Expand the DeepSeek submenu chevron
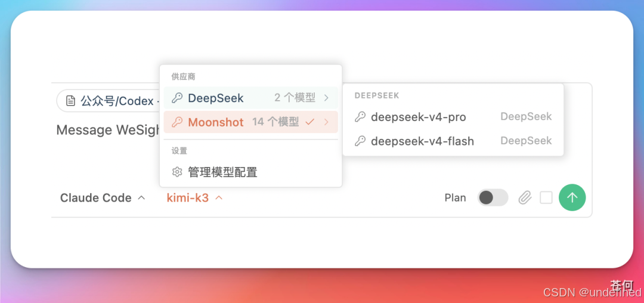644x303 pixels. pos(327,98)
